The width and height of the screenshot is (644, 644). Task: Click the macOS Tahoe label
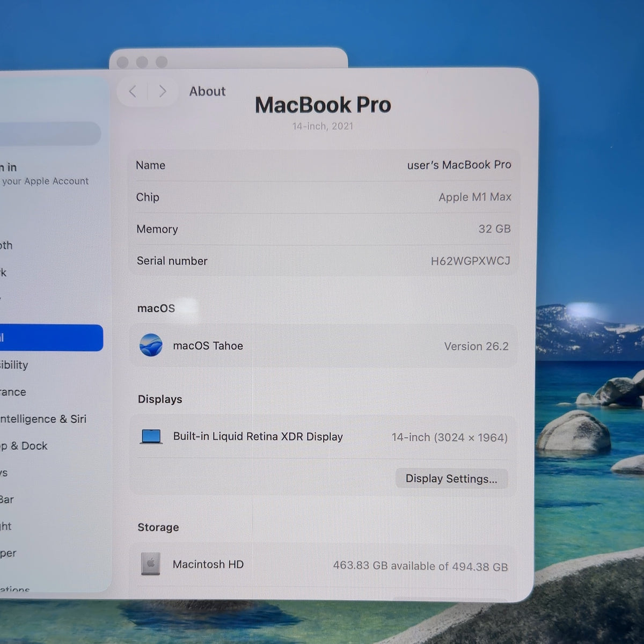click(x=208, y=346)
